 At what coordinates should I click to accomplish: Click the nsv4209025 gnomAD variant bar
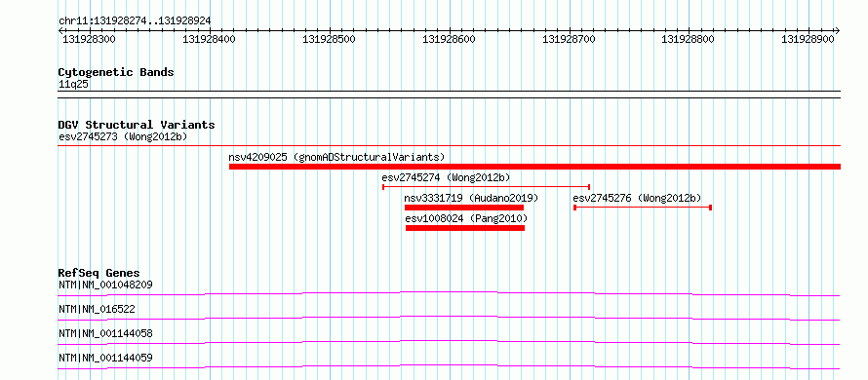pos(534,167)
